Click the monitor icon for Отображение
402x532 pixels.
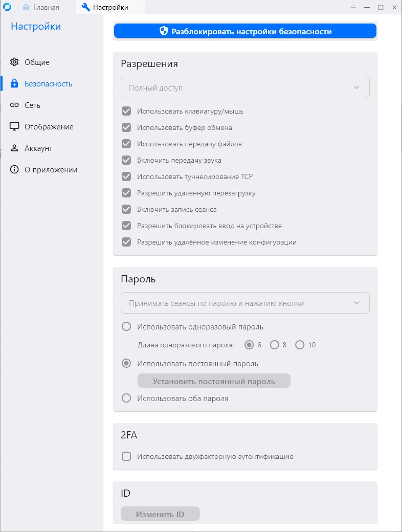pyautogui.click(x=14, y=127)
